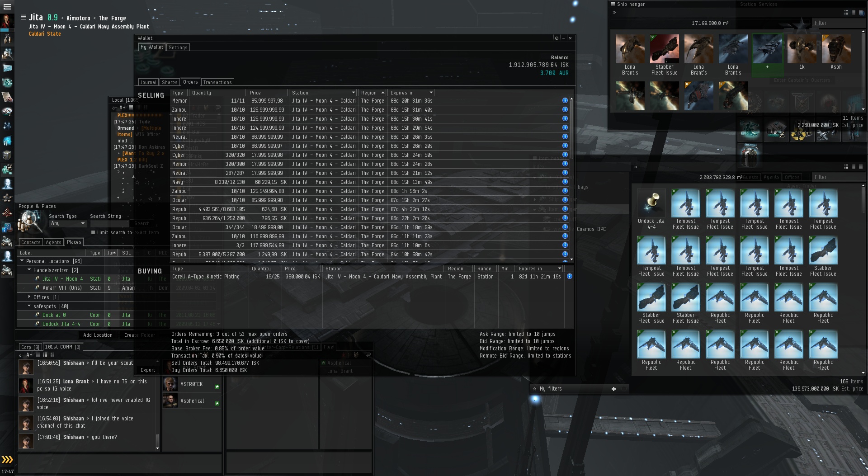Image resolution: width=868 pixels, height=476 pixels.
Task: Switch Ship hangar to details view
Action: [854, 12]
